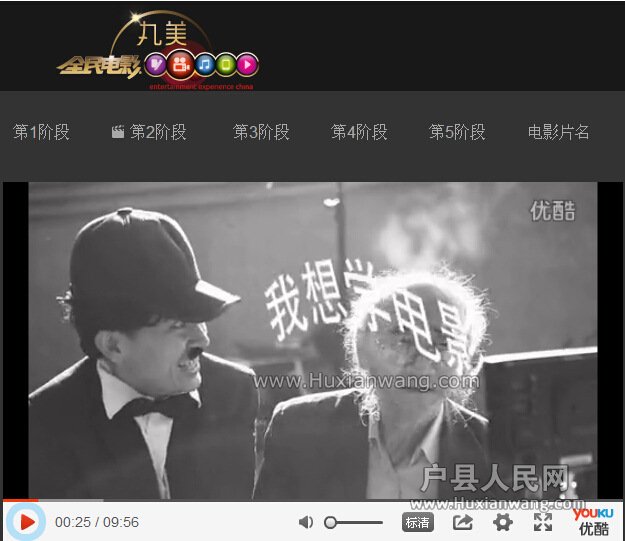Click the red movie camera circle icon
The height and width of the screenshot is (541, 625).
click(181, 64)
